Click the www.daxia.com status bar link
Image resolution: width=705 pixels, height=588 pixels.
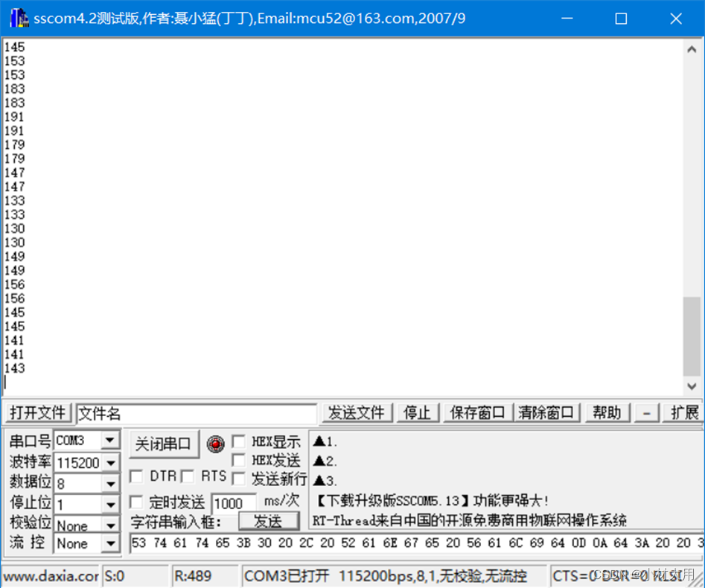51,576
